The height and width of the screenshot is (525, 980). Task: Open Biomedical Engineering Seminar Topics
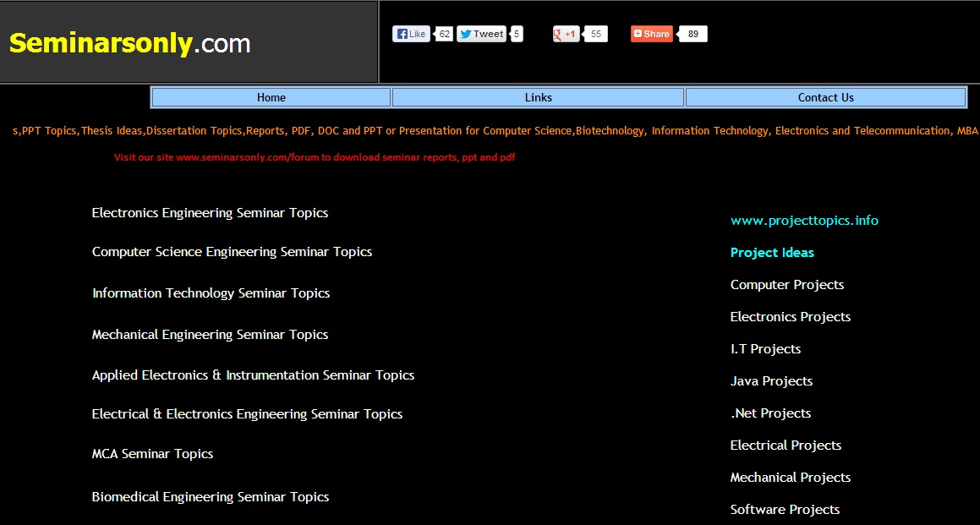211,497
